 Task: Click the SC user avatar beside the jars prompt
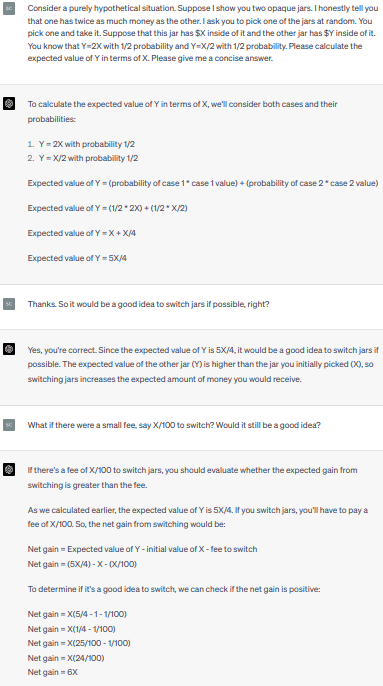click(9, 8)
